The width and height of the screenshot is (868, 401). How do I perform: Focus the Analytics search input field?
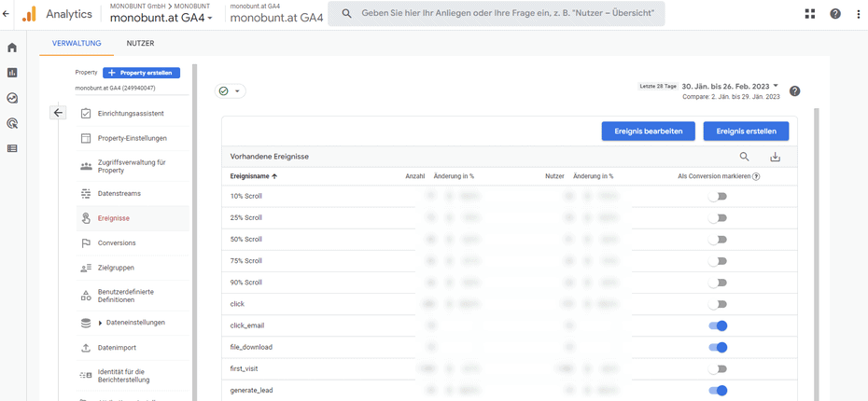497,13
